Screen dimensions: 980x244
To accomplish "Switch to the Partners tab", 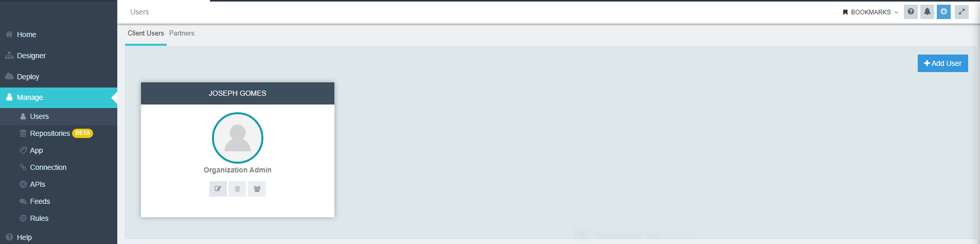I will tap(182, 33).
